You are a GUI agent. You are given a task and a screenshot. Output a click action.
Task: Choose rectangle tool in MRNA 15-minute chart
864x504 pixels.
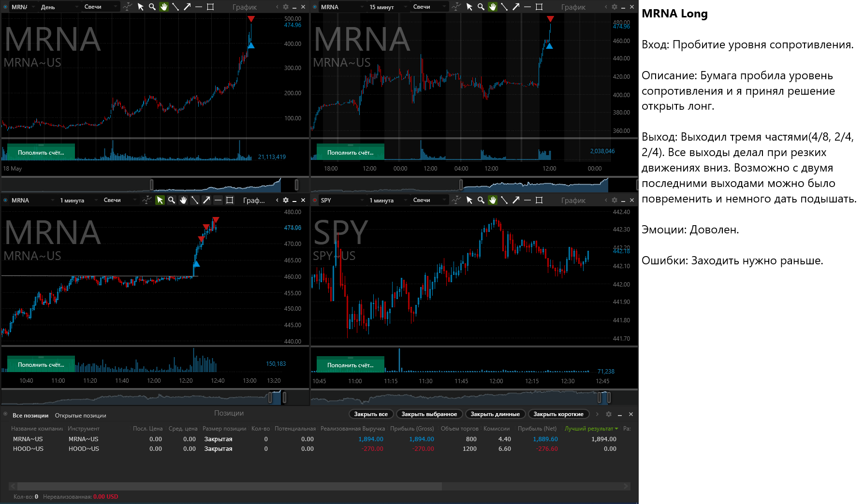(539, 7)
